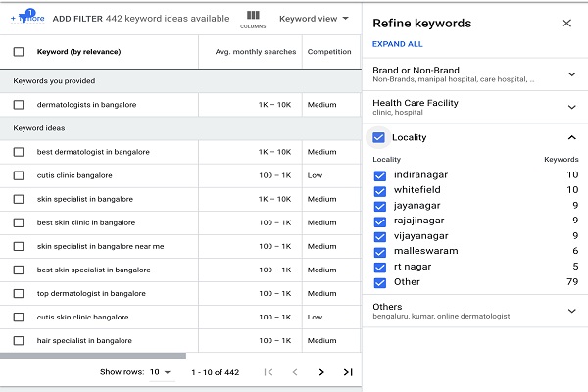Click the filter funnel icon

(24, 18)
